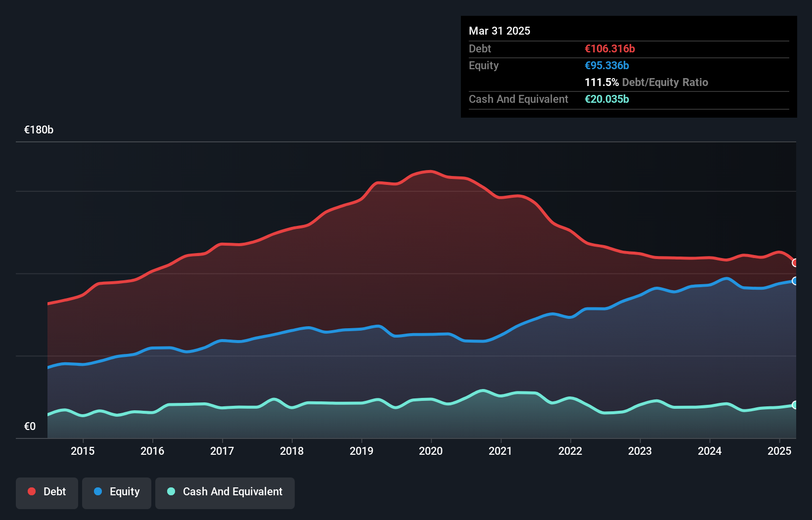
Task: Click the €106.316b Debt value
Action: point(610,48)
